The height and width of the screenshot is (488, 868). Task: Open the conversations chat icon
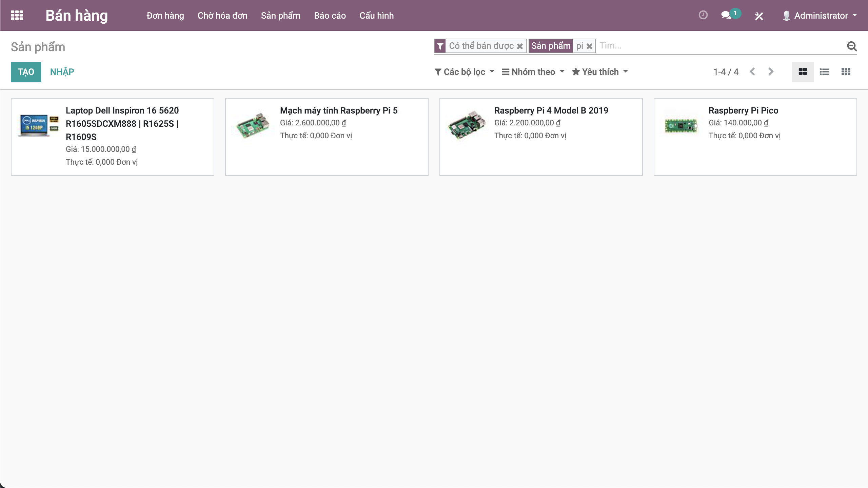(x=726, y=15)
